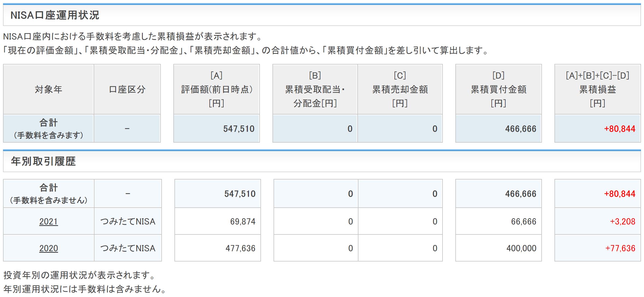Viewport: 644px width, 297px height.
Task: Click the [C] 累積売却金額 column header
Action: pos(400,89)
